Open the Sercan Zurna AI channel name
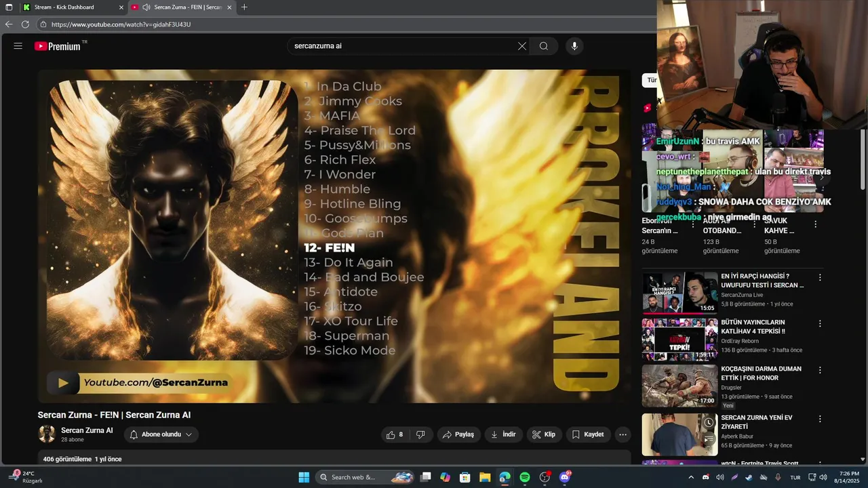The height and width of the screenshot is (488, 868). (x=87, y=430)
